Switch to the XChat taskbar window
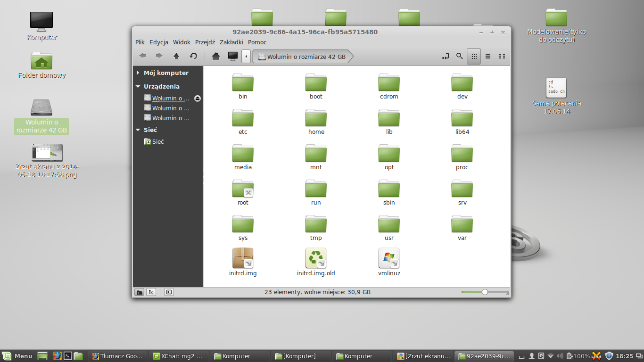 click(x=179, y=356)
